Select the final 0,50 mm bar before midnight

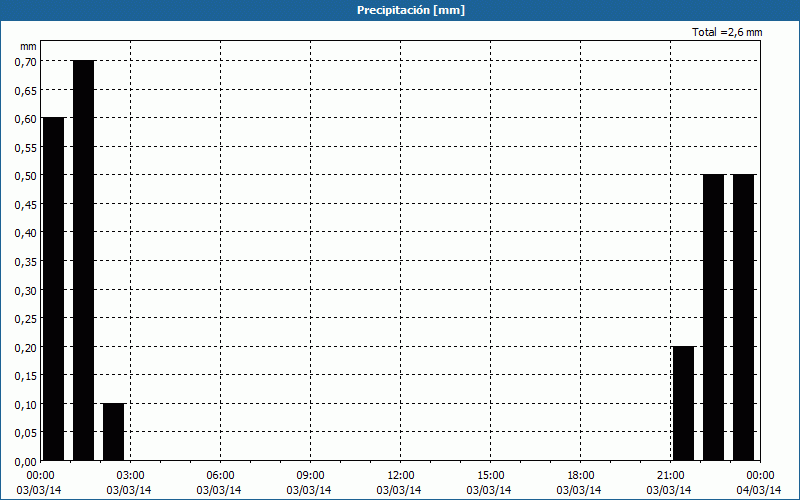click(x=743, y=317)
